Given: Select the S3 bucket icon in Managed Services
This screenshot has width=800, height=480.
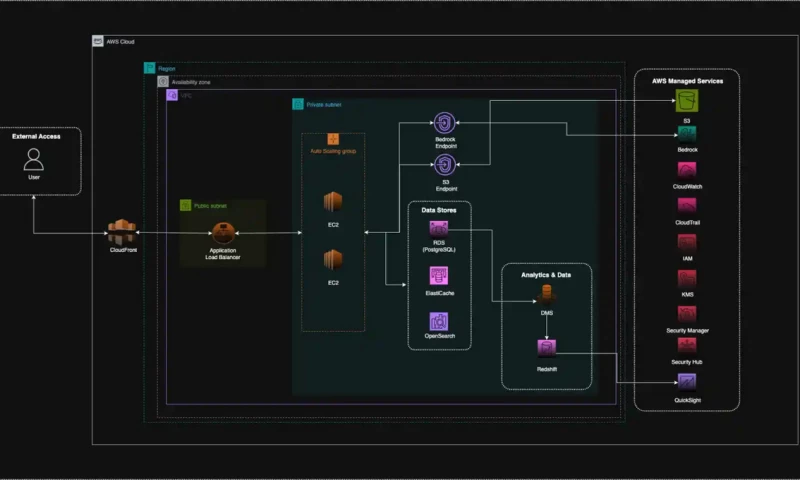Looking at the screenshot, I should point(687,100).
